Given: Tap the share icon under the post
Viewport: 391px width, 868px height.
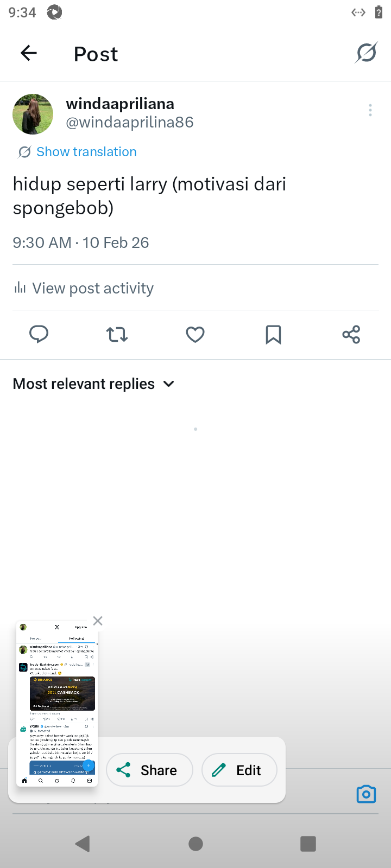Looking at the screenshot, I should coord(351,334).
